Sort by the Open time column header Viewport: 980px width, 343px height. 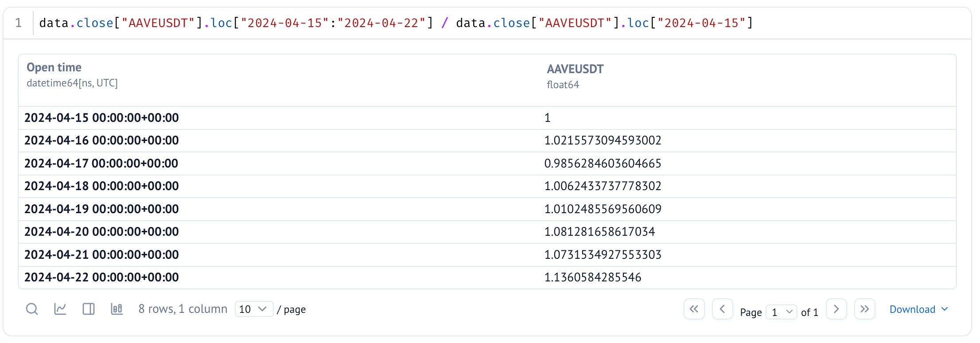[x=54, y=67]
